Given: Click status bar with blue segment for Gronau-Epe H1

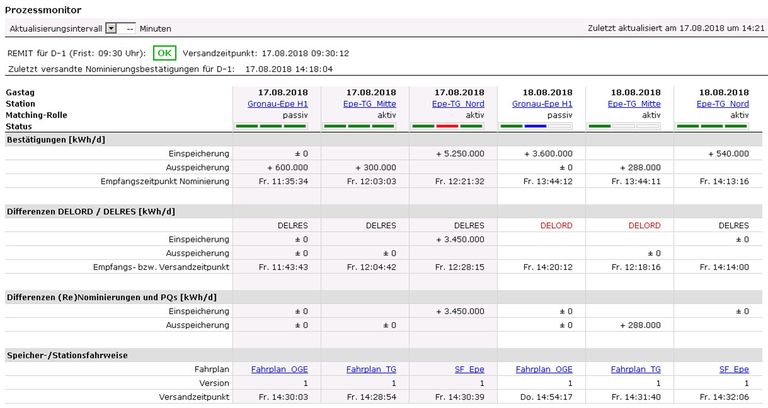Looking at the screenshot, I should pos(535,126).
